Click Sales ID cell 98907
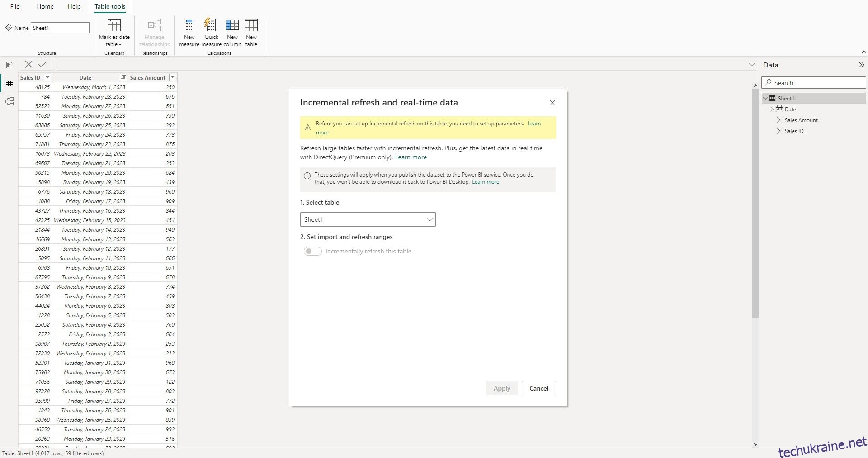Image resolution: width=868 pixels, height=458 pixels. coord(35,344)
